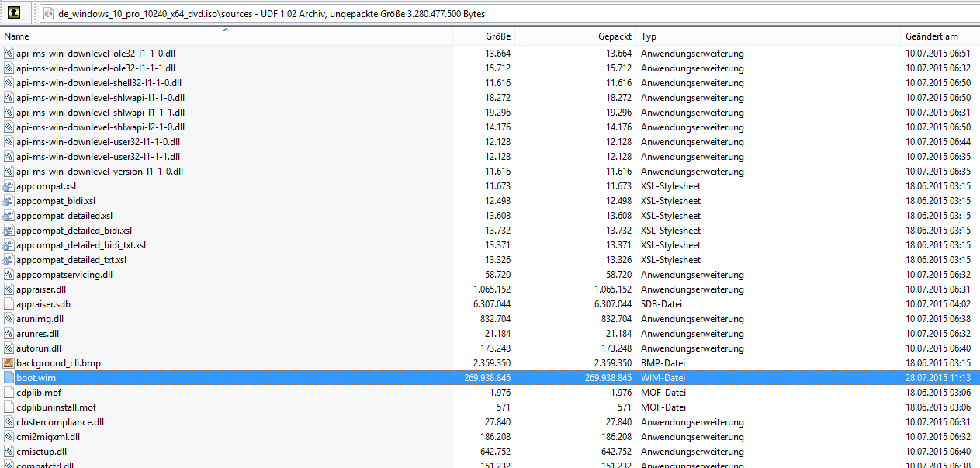Click the appcompat_detailed_bidi.xsl stylesheet icon
Viewport: 980px width, 468px height.
coord(9,231)
